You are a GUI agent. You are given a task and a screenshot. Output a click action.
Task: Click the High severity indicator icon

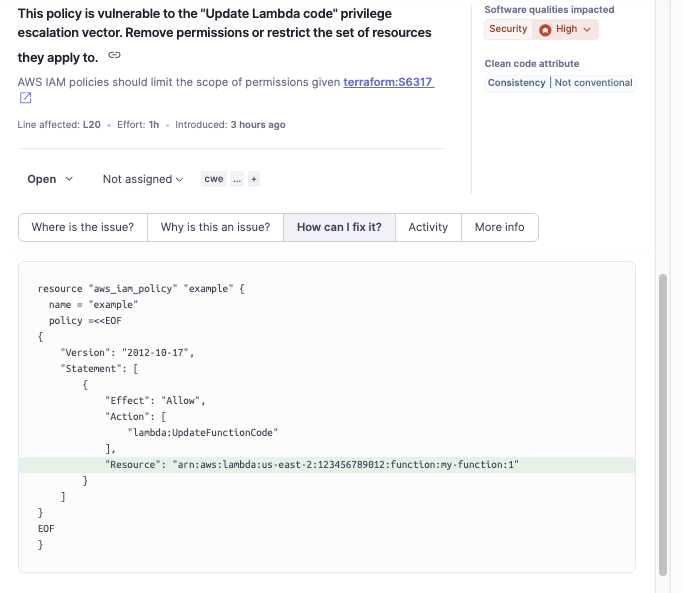pos(545,29)
